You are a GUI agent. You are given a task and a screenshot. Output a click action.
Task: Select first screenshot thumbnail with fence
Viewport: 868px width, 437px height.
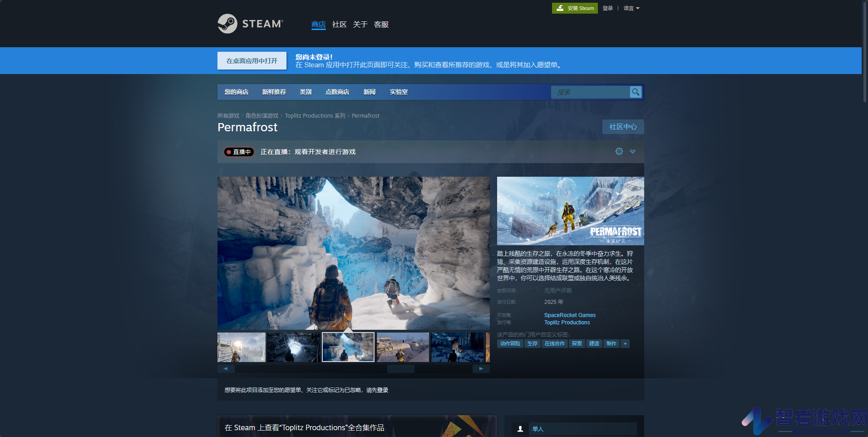coord(242,347)
